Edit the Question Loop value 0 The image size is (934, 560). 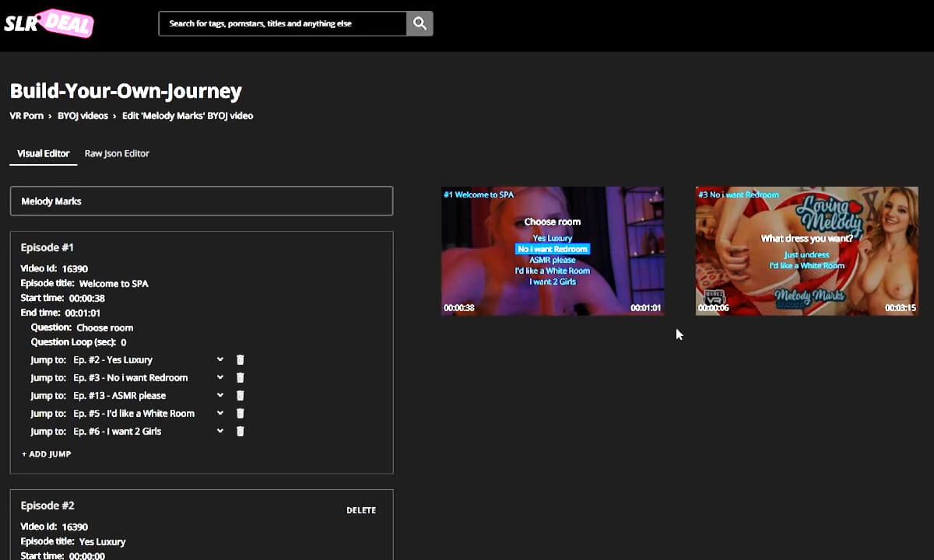pyautogui.click(x=124, y=342)
